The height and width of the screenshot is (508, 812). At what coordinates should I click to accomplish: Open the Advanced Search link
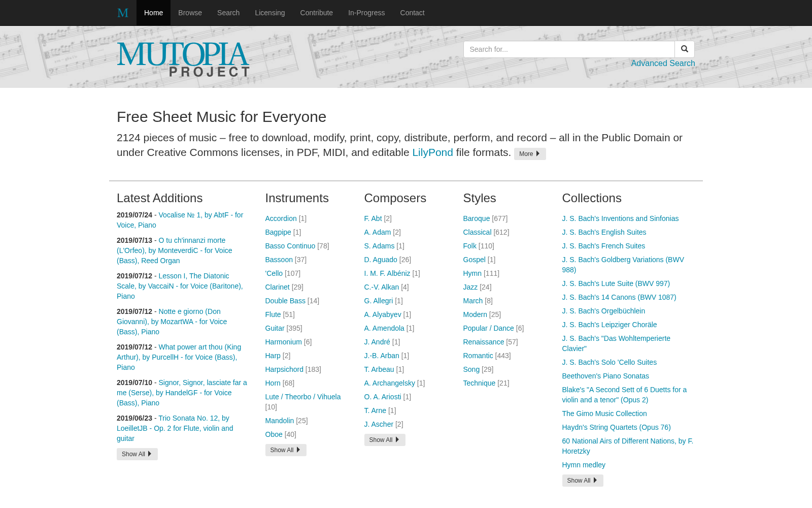663,63
